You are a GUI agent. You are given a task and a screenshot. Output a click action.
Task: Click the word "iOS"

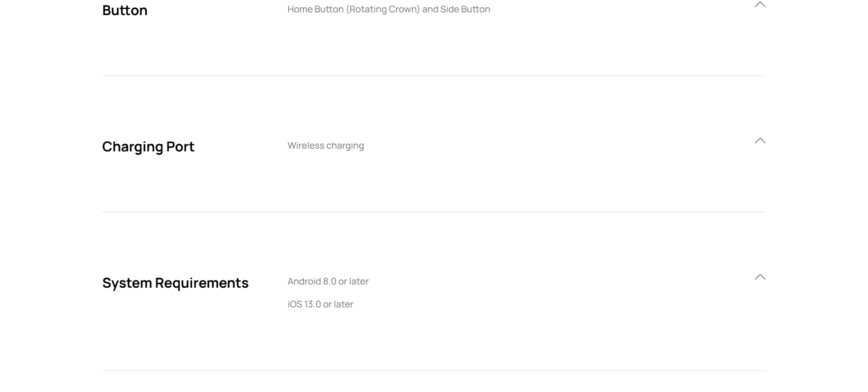tap(295, 304)
